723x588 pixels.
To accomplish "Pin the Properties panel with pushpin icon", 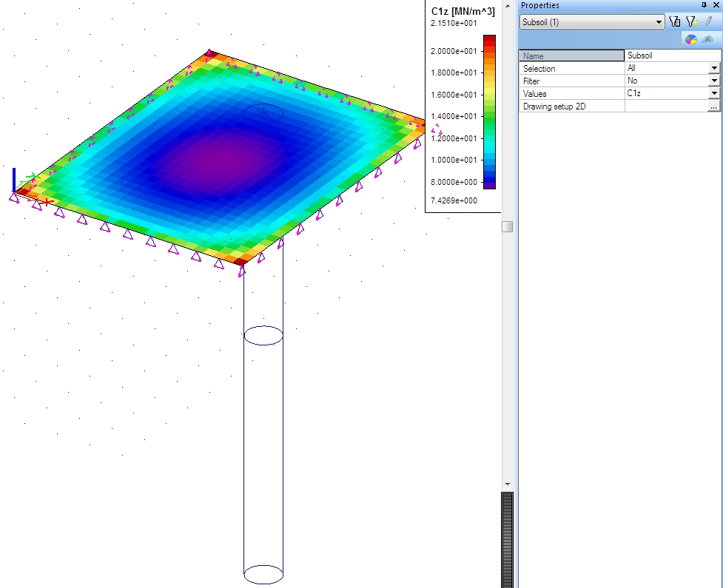I will coord(704,5).
